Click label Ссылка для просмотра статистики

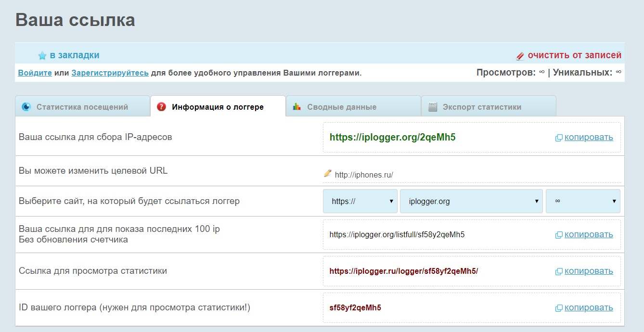click(93, 271)
